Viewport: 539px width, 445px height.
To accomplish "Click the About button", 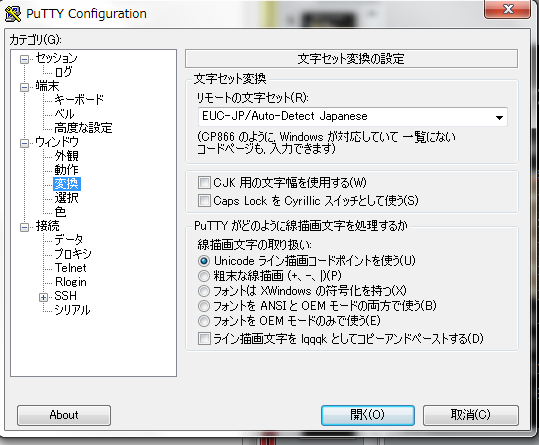I will click(64, 415).
